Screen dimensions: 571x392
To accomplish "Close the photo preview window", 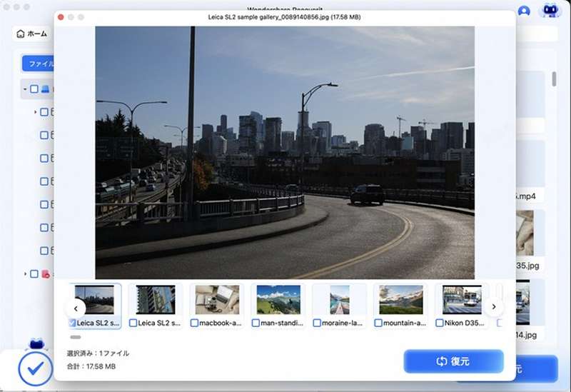I will (x=61, y=16).
